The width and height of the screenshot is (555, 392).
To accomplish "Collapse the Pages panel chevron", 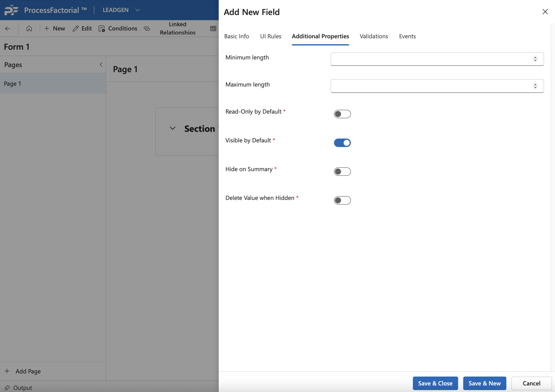I will (101, 65).
